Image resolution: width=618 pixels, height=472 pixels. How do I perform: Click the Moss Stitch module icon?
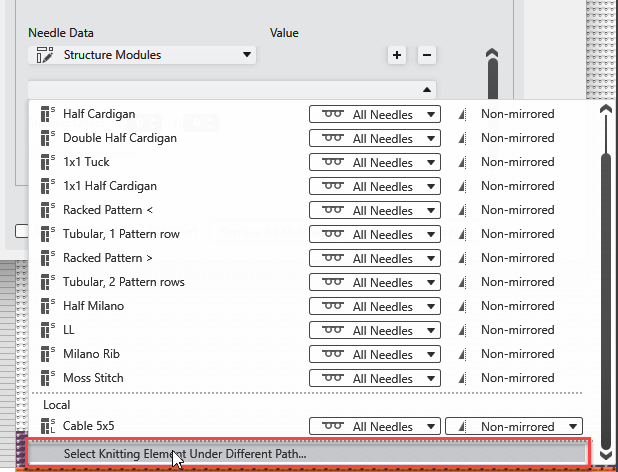(x=47, y=378)
